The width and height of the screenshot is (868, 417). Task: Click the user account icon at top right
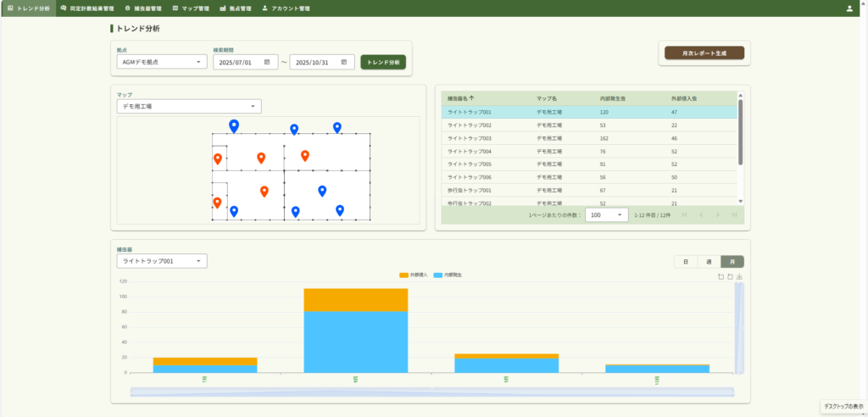[x=849, y=8]
